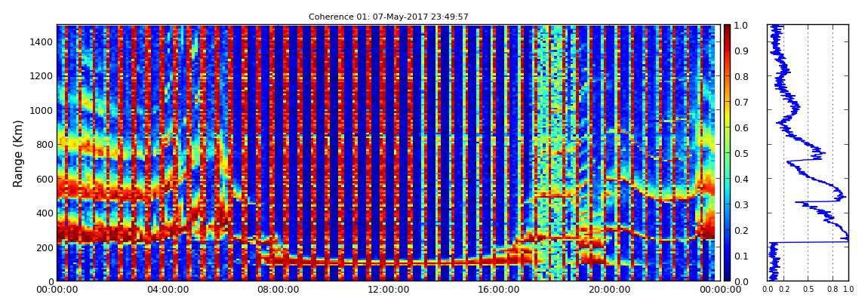The width and height of the screenshot is (868, 307).
Task: Click the 1200 range tick label
Action: pyautogui.click(x=40, y=76)
